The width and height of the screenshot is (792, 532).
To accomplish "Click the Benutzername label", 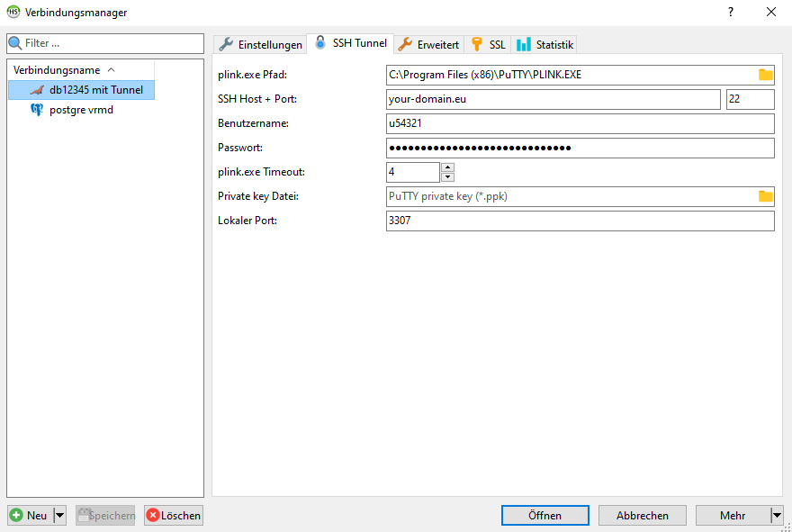I will [253, 123].
